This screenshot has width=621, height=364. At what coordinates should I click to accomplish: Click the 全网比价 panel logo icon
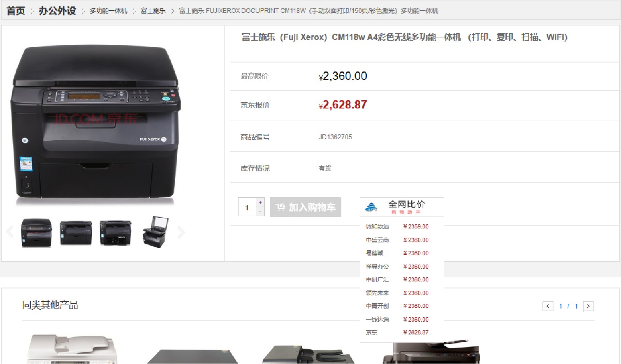[x=371, y=207]
